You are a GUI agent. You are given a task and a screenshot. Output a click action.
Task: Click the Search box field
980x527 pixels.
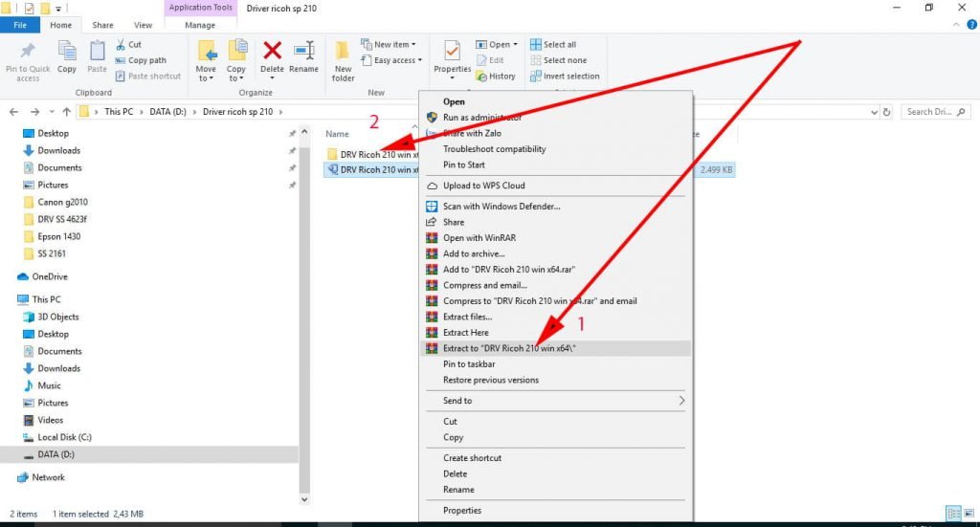click(x=938, y=112)
